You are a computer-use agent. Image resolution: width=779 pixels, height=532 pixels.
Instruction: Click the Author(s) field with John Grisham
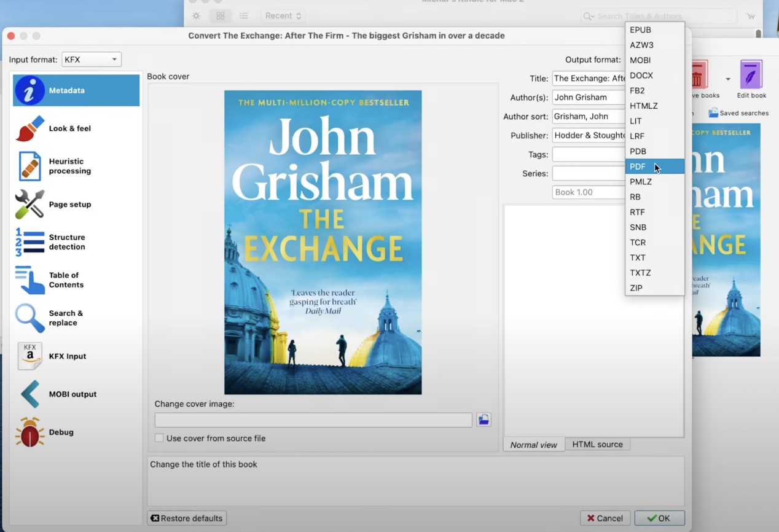589,97
